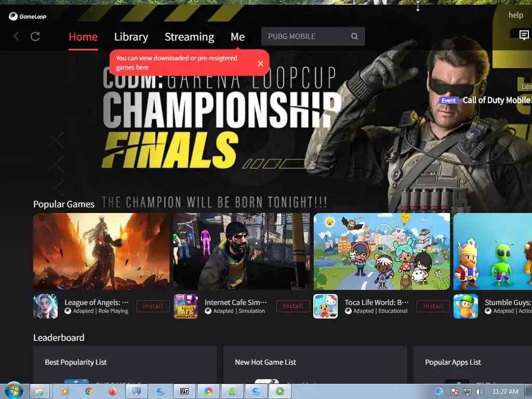
Task: Open the Windows Start menu
Action: coord(14,391)
